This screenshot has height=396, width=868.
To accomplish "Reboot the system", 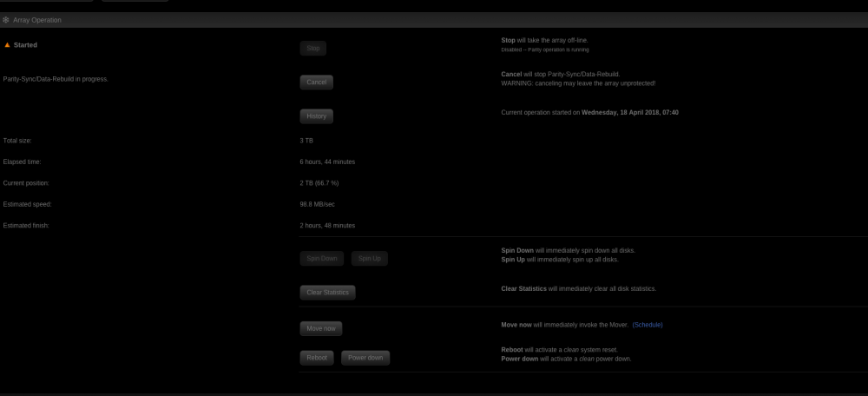I will [x=317, y=358].
